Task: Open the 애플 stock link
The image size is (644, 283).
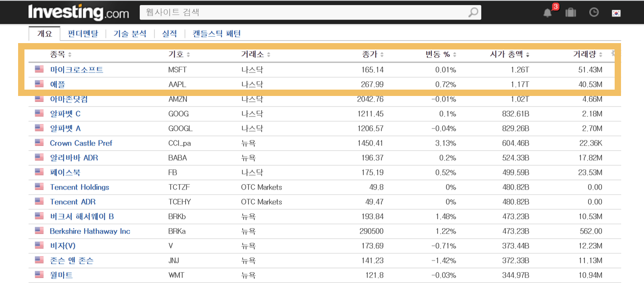Action: click(x=57, y=84)
